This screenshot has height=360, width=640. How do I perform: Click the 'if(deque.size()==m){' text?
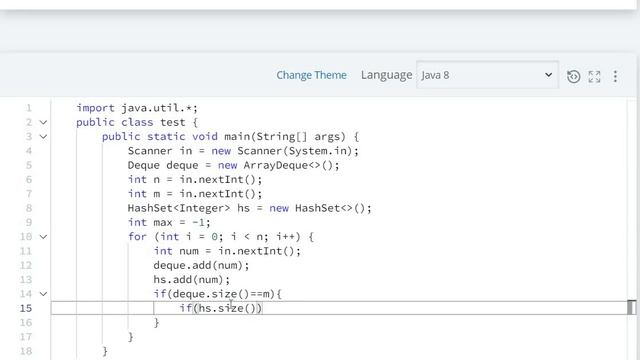pos(218,294)
